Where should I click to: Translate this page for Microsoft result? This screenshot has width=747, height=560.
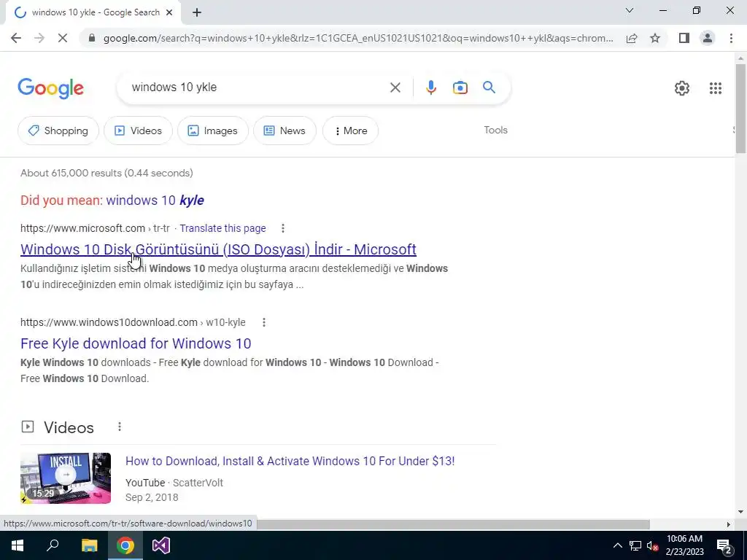click(x=222, y=228)
